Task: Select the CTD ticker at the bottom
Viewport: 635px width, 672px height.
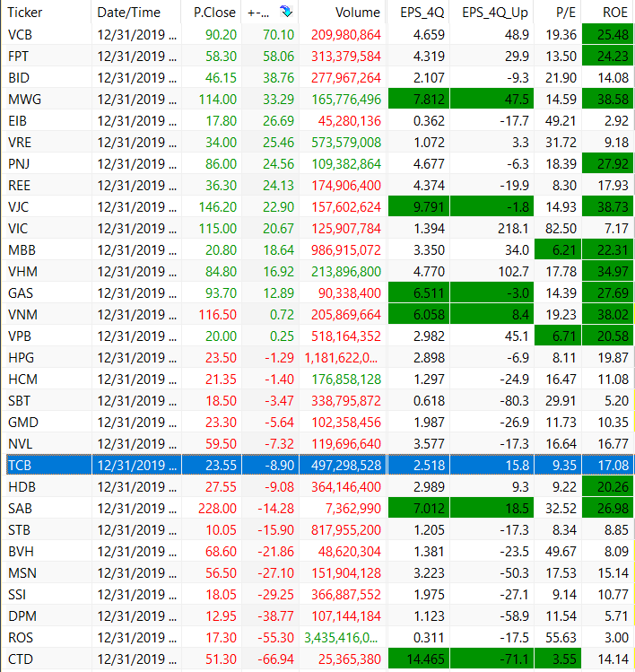Action: pyautogui.click(x=19, y=659)
